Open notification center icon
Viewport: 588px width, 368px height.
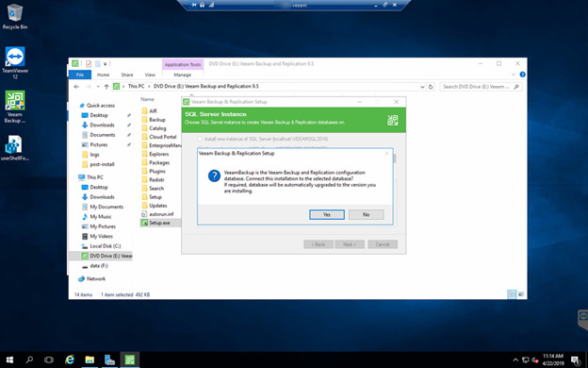pyautogui.click(x=576, y=360)
